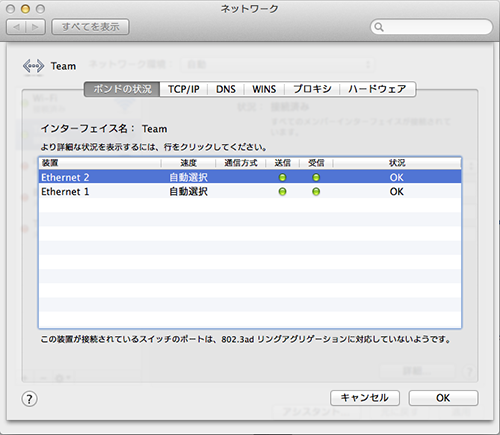Click the キャンセル button

(365, 398)
